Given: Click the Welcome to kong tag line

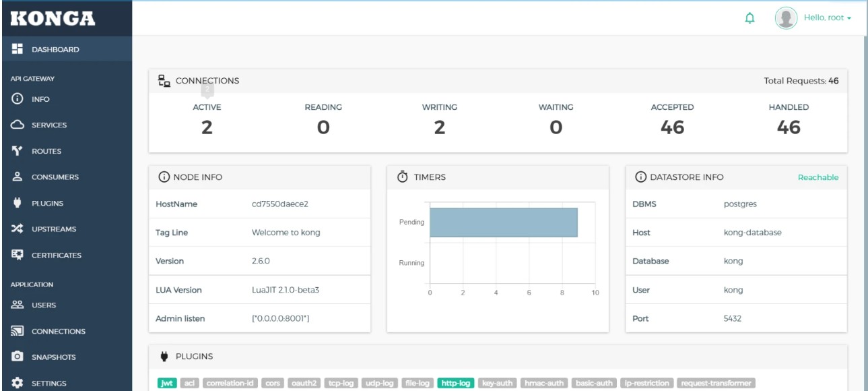Looking at the screenshot, I should click(286, 233).
